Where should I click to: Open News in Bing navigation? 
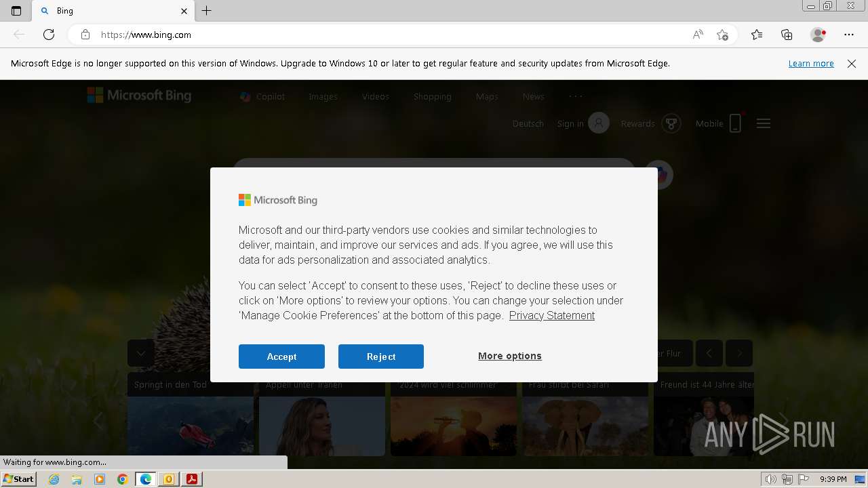(533, 97)
